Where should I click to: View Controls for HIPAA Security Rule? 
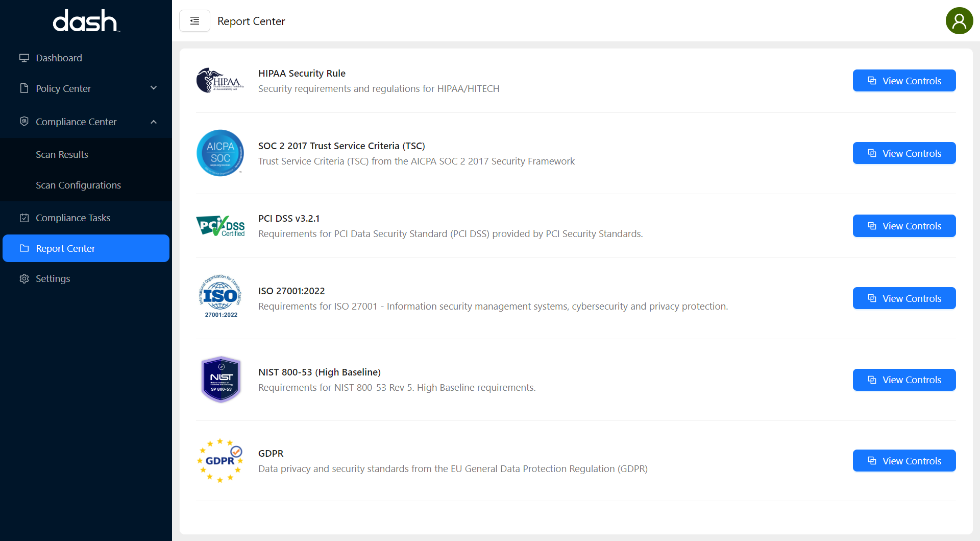coord(903,81)
